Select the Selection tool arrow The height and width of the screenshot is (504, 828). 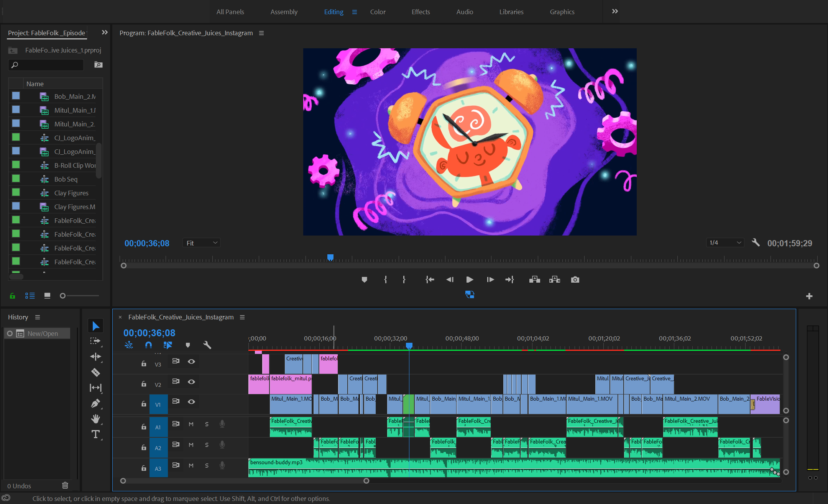(96, 326)
